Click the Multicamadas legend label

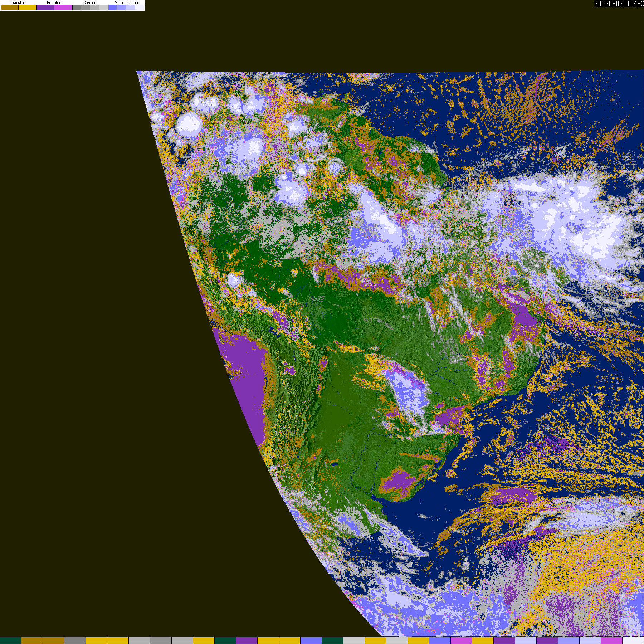pyautogui.click(x=126, y=3)
